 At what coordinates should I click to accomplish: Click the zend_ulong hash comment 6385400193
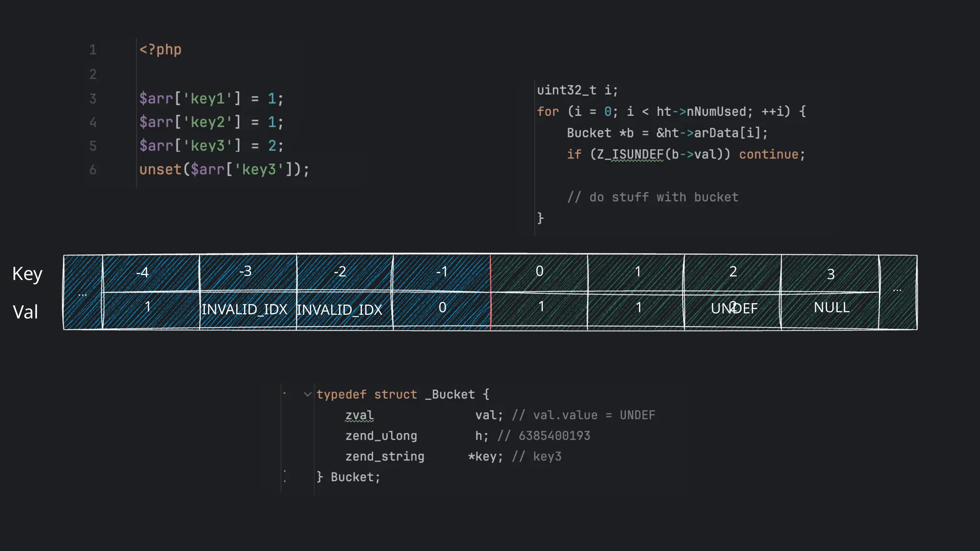point(554,436)
